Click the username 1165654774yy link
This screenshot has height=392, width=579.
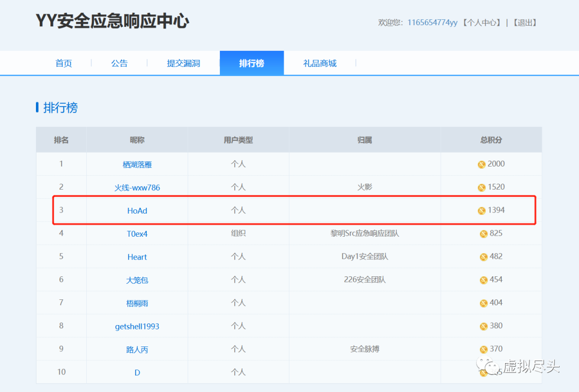pyautogui.click(x=433, y=22)
